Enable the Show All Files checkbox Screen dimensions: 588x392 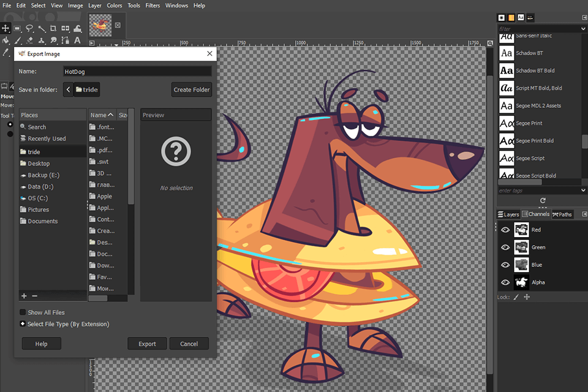pos(23,312)
